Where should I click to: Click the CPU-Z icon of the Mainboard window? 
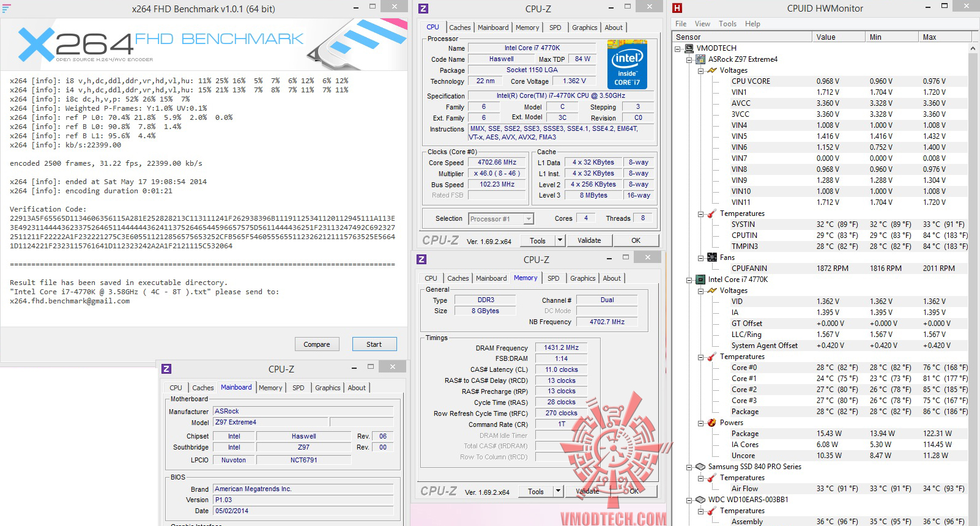click(166, 369)
